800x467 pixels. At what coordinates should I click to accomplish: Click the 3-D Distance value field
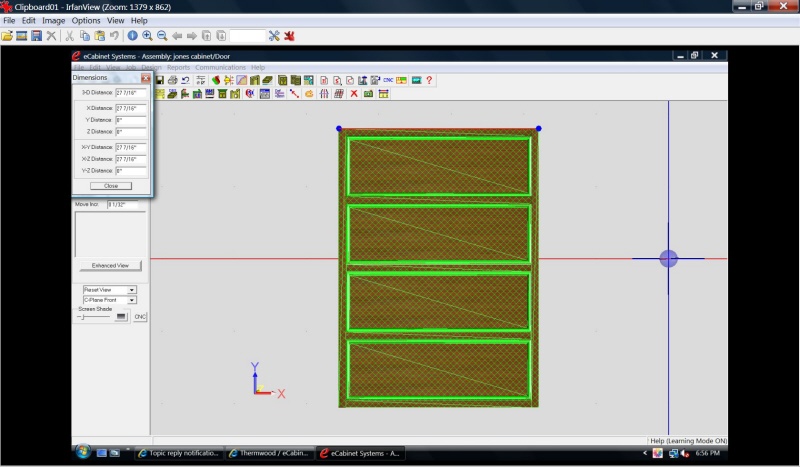coord(131,92)
